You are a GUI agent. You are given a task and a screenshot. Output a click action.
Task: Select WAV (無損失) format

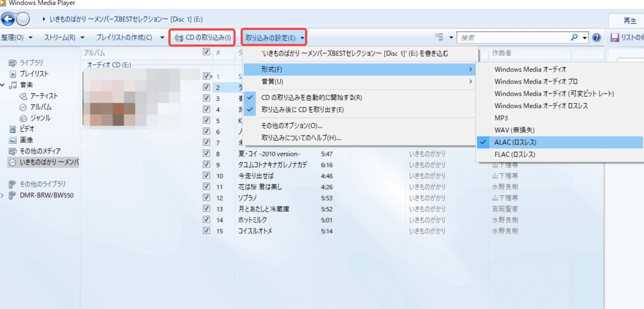560,130
